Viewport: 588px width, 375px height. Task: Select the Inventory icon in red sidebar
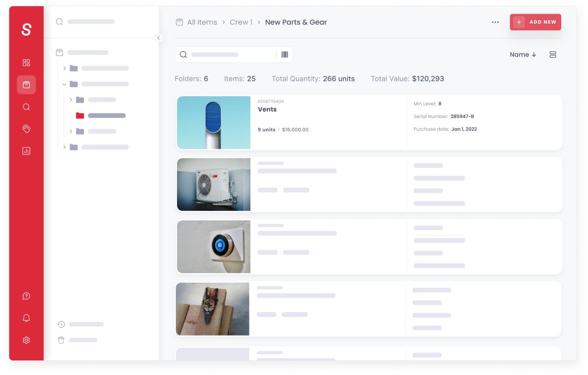point(26,84)
